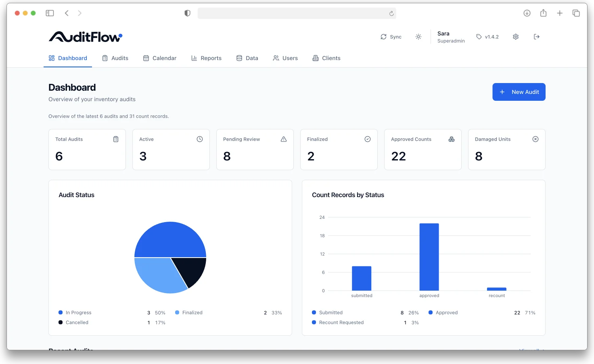Open the Users tab

[x=285, y=58]
